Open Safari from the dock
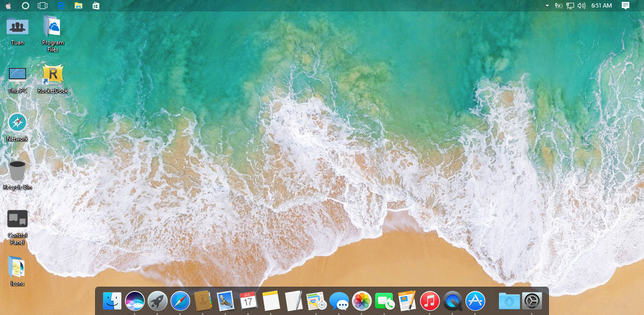 (x=180, y=301)
